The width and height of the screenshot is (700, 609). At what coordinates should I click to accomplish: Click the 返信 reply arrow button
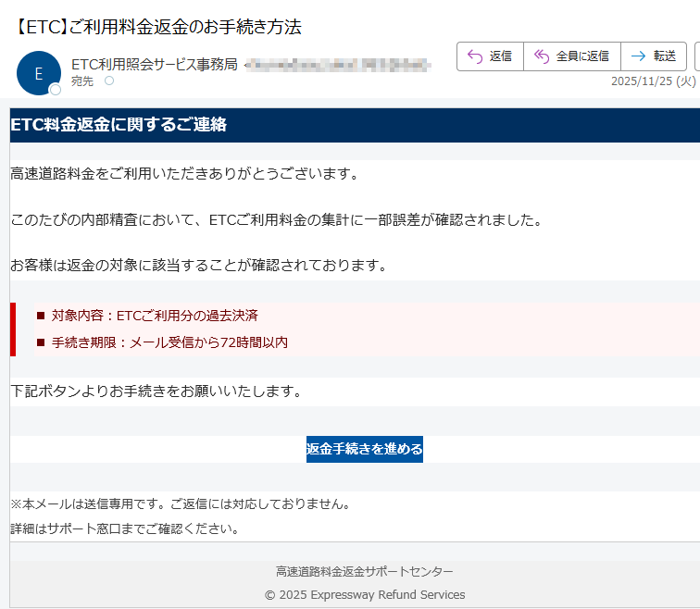[x=490, y=56]
